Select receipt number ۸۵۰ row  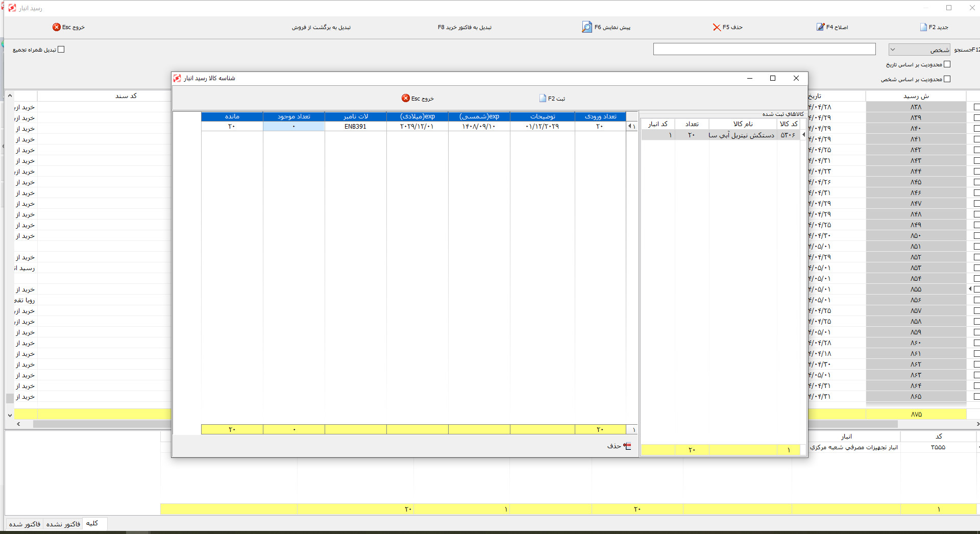click(x=916, y=236)
